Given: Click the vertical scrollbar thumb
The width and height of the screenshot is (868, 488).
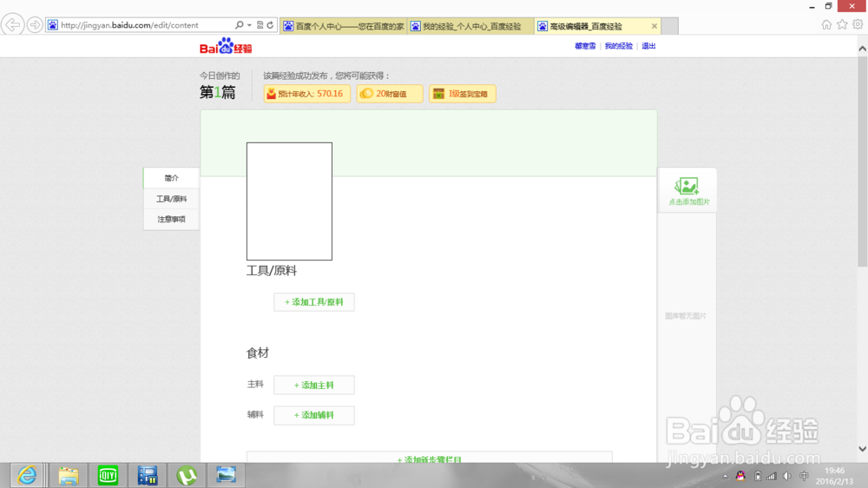Looking at the screenshot, I should pyautogui.click(x=862, y=161).
